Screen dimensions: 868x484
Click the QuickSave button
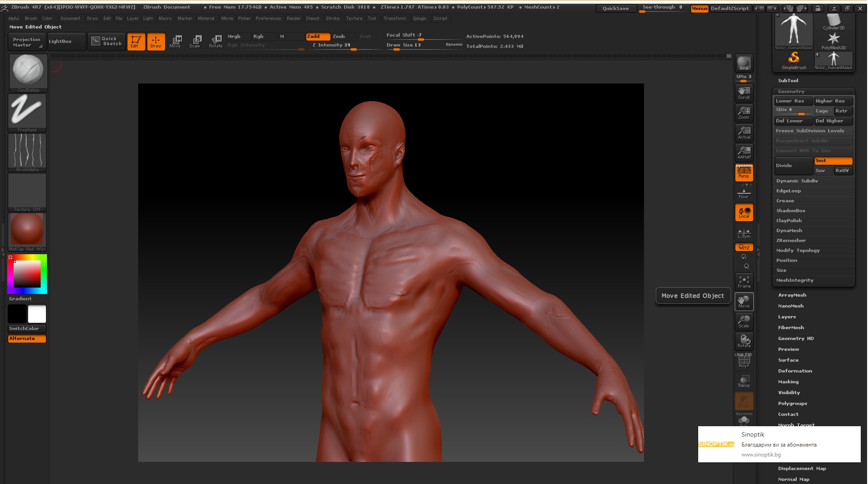click(x=616, y=9)
